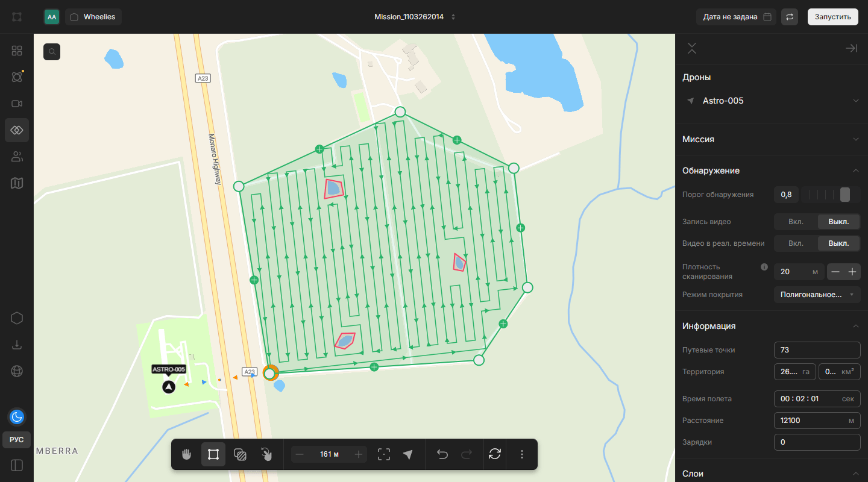Turn real-time video on (Вкл.)
The height and width of the screenshot is (482, 868).
coord(796,243)
